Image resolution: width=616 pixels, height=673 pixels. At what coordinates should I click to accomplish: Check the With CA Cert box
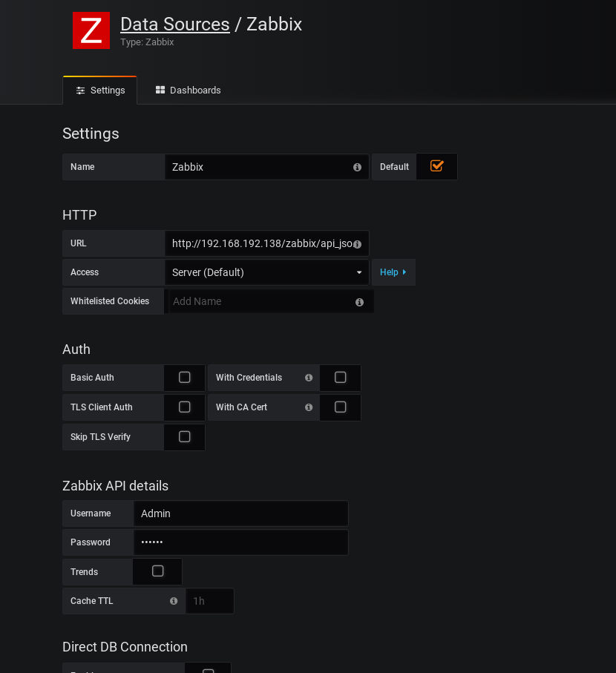point(341,407)
